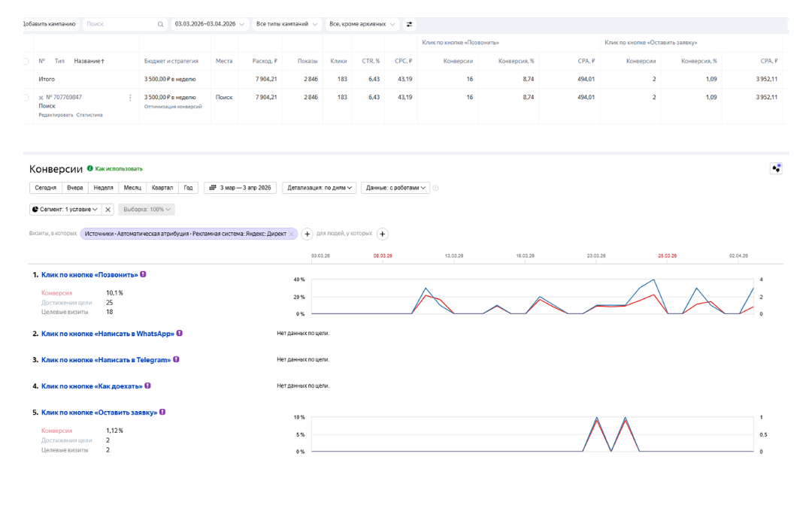Open the «Статистика» link under the campaign
The image size is (812, 508).
(x=89, y=115)
